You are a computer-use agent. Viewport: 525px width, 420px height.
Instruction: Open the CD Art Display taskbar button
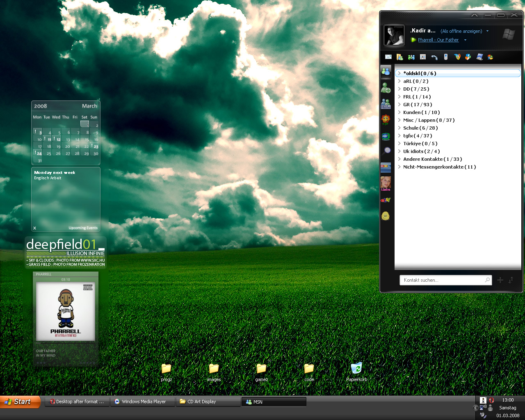coord(209,402)
